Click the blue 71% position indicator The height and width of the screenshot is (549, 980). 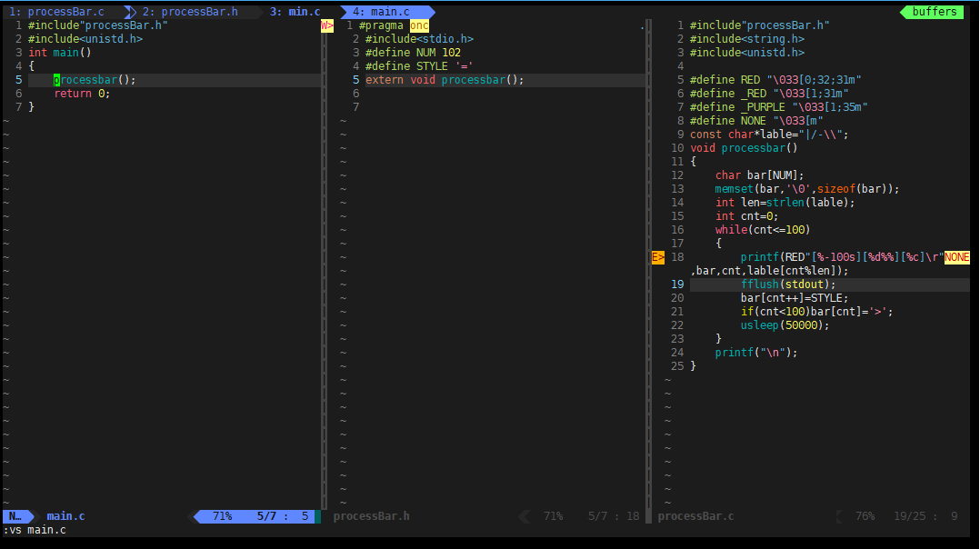point(222,516)
